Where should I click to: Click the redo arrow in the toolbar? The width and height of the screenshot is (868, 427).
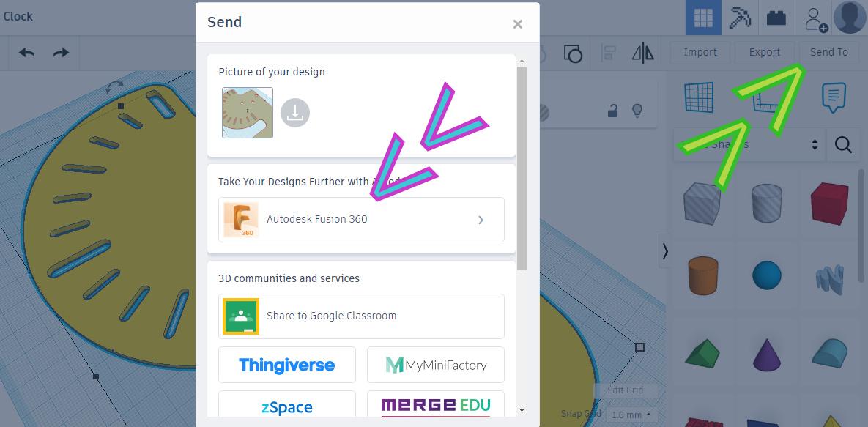61,53
